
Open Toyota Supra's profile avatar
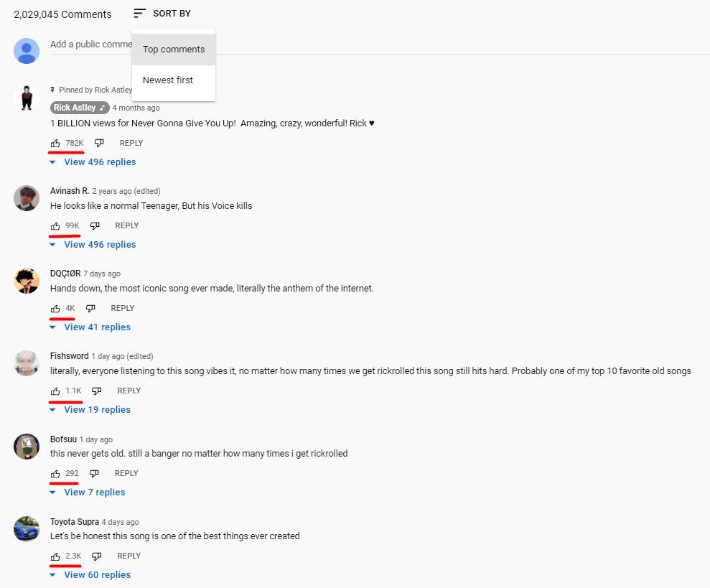[x=27, y=529]
